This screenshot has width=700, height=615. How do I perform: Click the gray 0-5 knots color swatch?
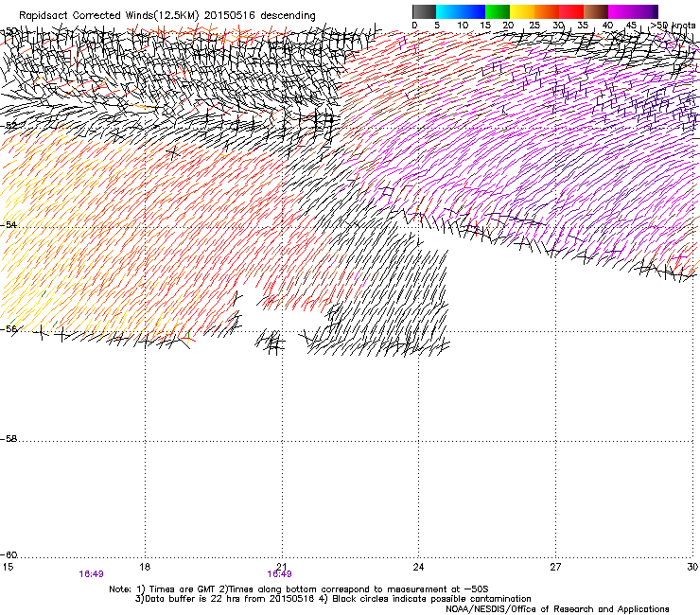pyautogui.click(x=424, y=11)
